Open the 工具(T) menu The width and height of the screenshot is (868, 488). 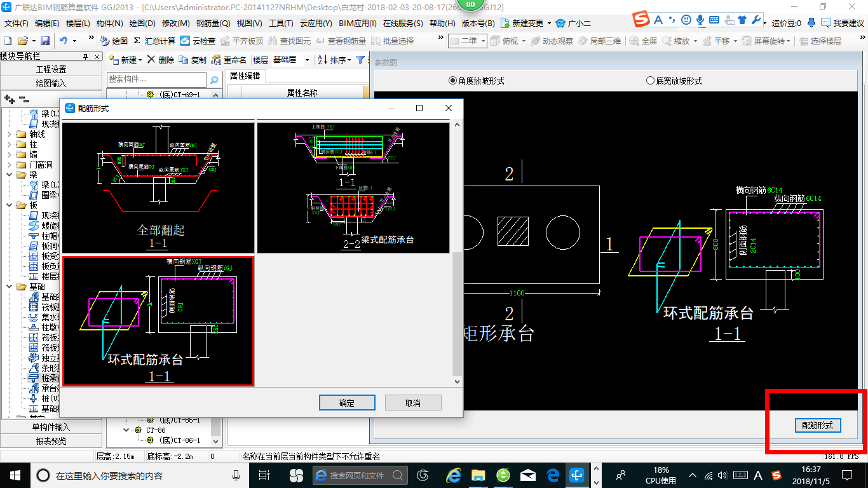pos(281,23)
